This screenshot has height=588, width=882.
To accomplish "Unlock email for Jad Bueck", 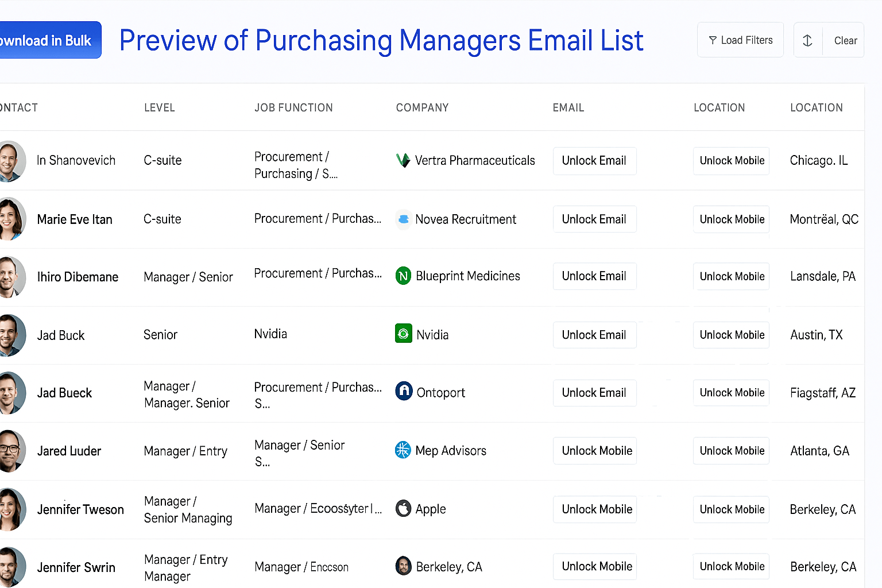I will tap(594, 393).
